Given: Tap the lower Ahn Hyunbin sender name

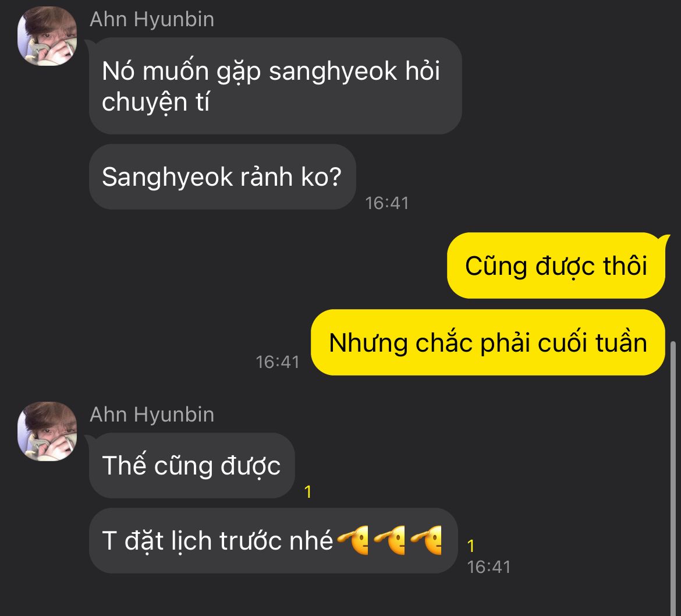Looking at the screenshot, I should click(152, 415).
